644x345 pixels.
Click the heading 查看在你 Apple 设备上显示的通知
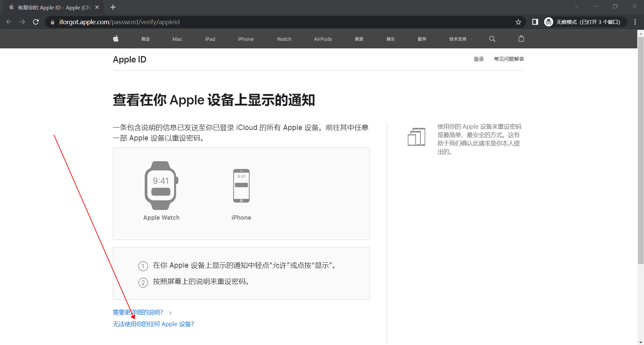click(x=214, y=100)
